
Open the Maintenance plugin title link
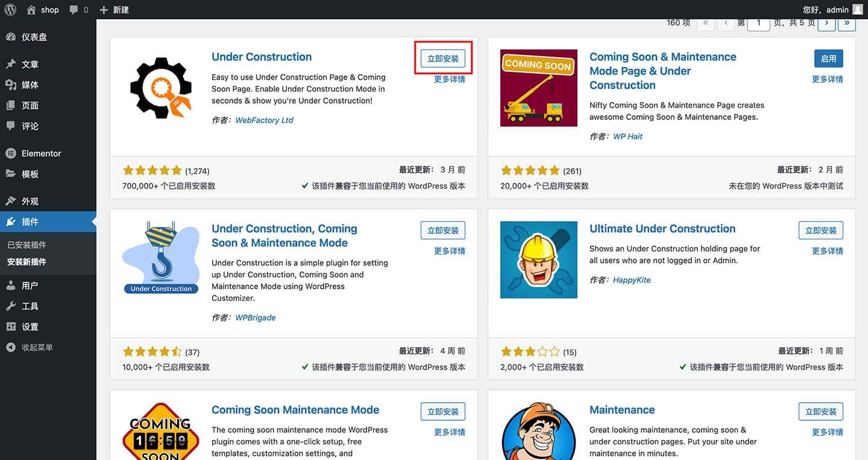[622, 410]
